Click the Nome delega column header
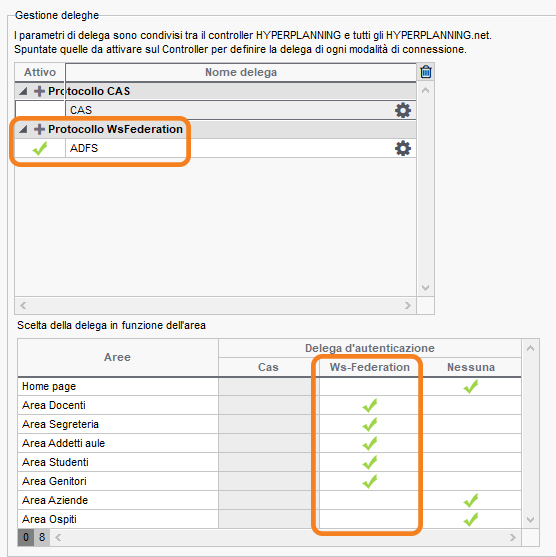Image resolution: width=556 pixels, height=557 pixels. pyautogui.click(x=241, y=72)
